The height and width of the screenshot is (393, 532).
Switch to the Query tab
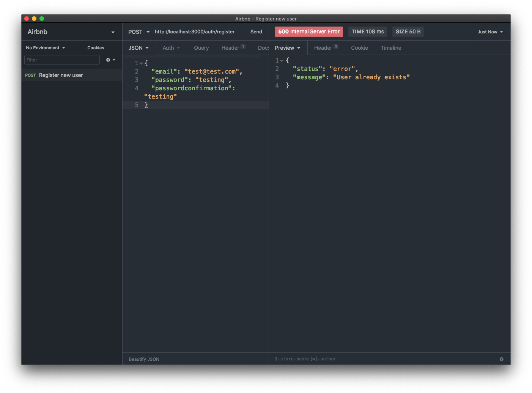click(201, 48)
